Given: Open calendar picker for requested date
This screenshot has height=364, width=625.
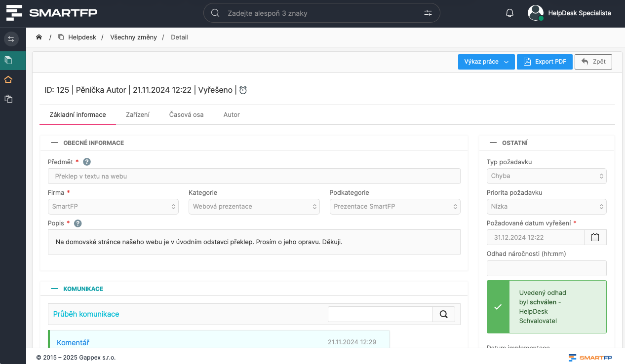Looking at the screenshot, I should point(595,237).
